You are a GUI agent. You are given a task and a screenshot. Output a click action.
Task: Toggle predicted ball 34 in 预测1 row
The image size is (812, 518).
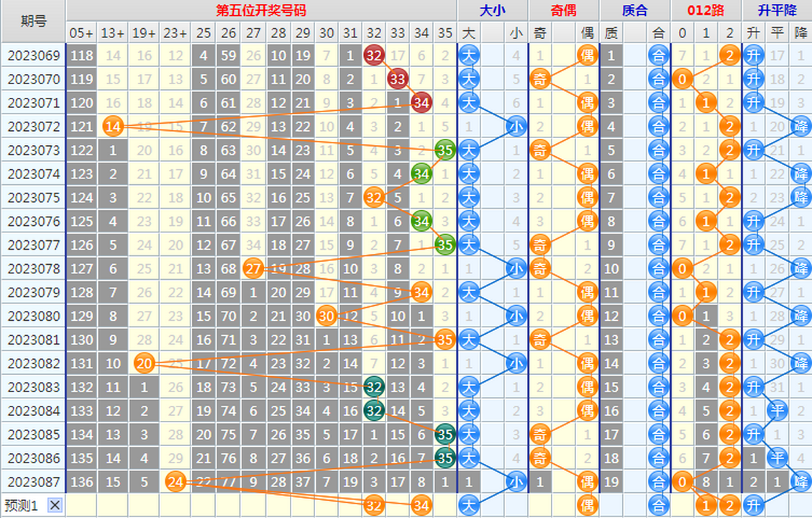(421, 506)
